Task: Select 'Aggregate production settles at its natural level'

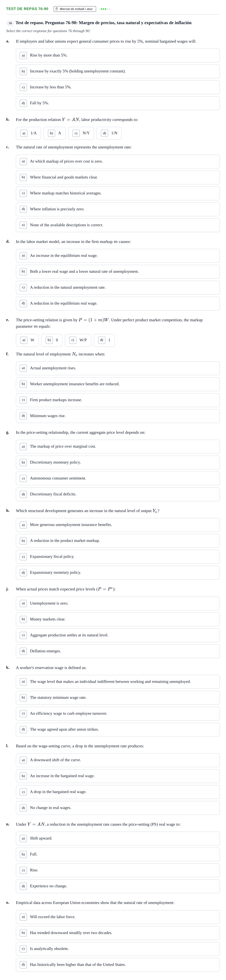Action: 118,635
